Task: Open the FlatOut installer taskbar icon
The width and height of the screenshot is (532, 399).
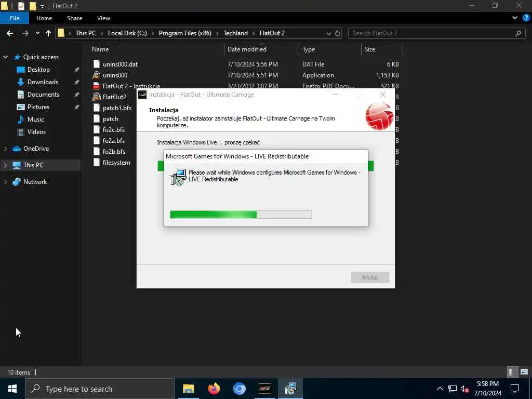Action: click(x=264, y=389)
